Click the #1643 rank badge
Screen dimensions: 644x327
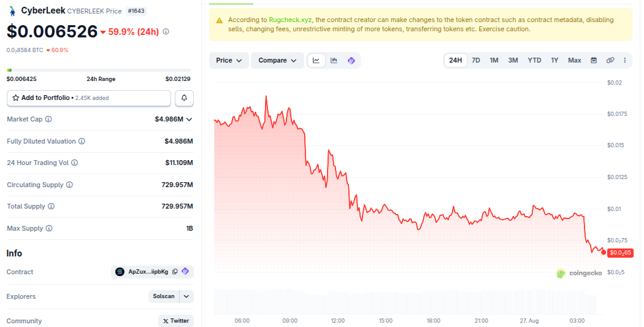point(136,11)
